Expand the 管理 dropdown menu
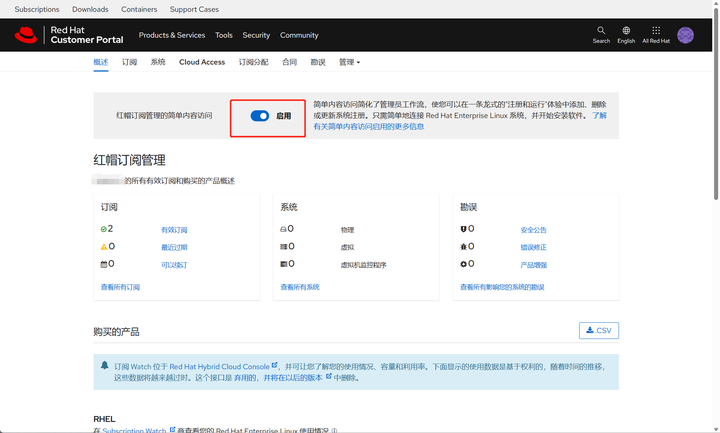This screenshot has height=433, width=720. 349,62
